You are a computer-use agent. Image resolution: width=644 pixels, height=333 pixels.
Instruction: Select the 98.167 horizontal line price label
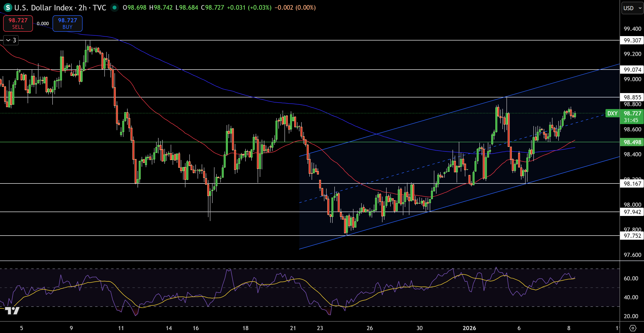tap(632, 184)
